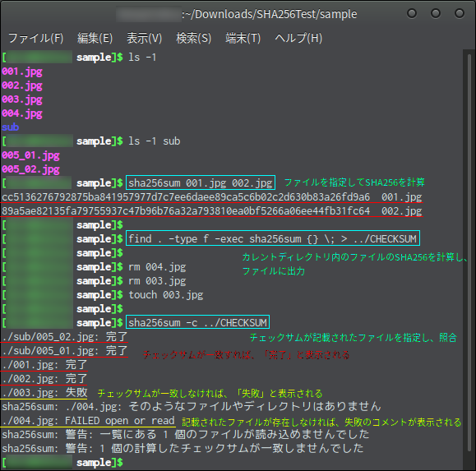Image resolution: width=476 pixels, height=471 pixels.
Task: Click the window title Downloads/SHA256Test/sample
Action: click(x=276, y=14)
